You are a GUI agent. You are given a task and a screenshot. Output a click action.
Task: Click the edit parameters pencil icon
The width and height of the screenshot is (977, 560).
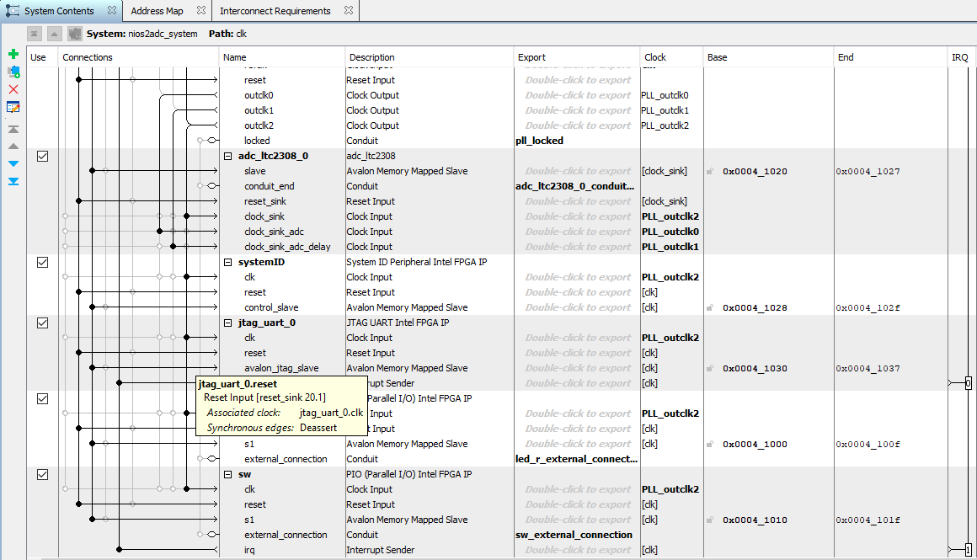coord(13,107)
